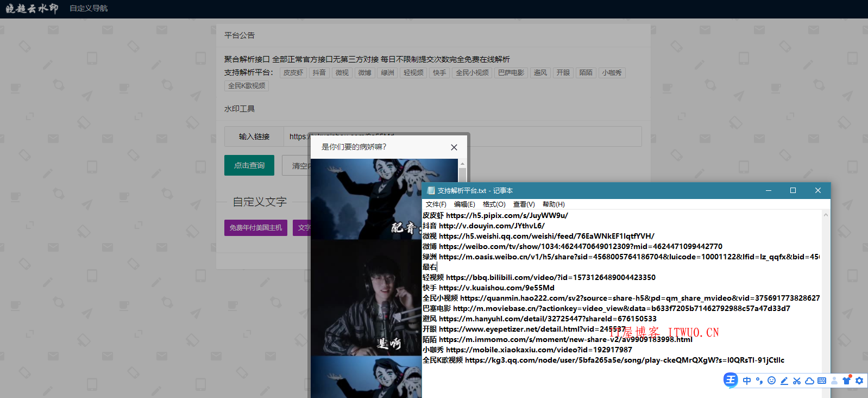Click the 抖音 platform tag
Image resolution: width=868 pixels, height=398 pixels.
319,73
